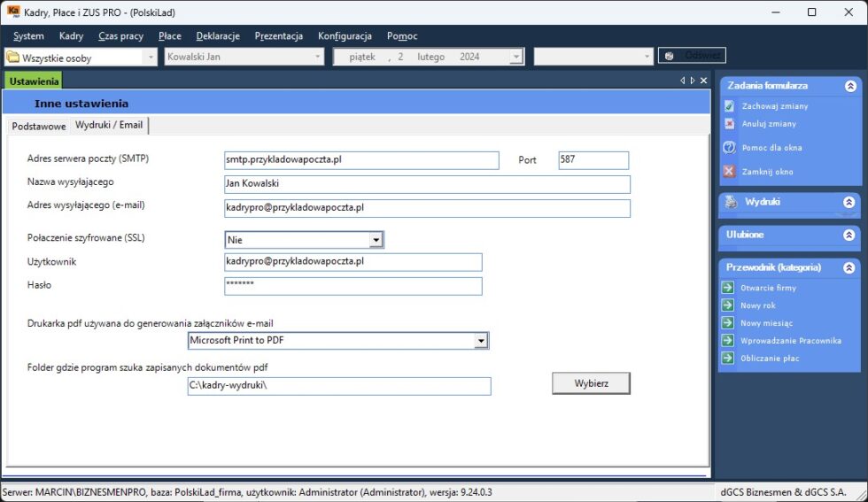The height and width of the screenshot is (502, 868).
Task: Open the date picker dropdown arrow
Action: (x=515, y=57)
